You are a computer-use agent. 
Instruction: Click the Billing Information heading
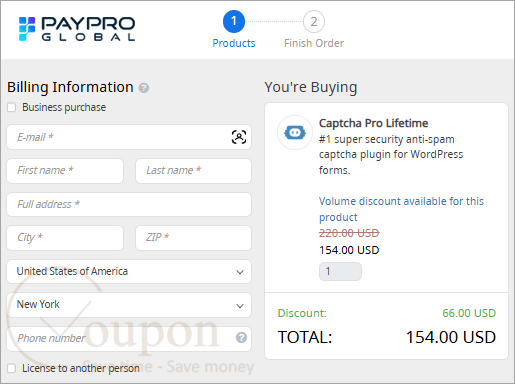coord(70,87)
